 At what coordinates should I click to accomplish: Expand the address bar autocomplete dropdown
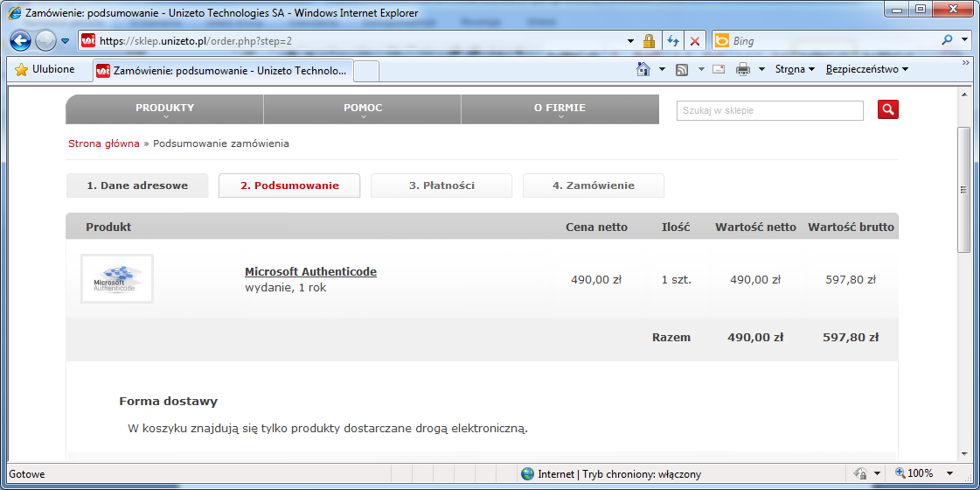pos(630,41)
